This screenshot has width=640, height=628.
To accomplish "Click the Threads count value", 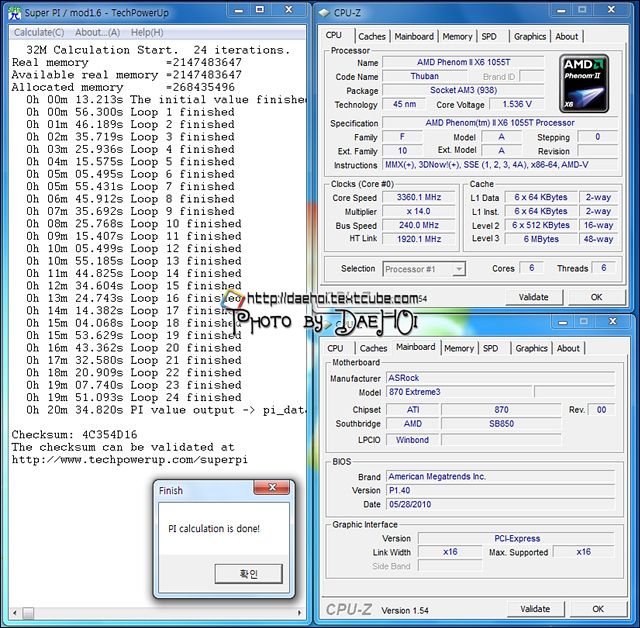I will pos(603,268).
